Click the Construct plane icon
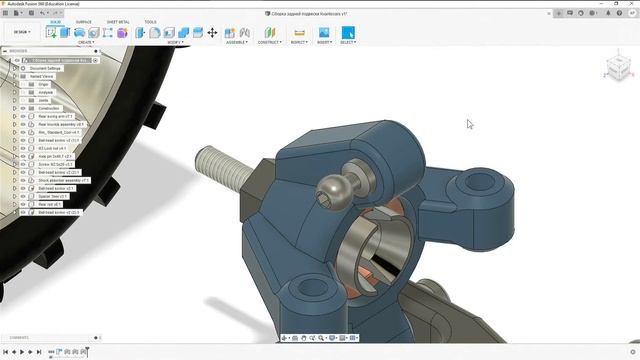640x360 pixels. pyautogui.click(x=270, y=33)
